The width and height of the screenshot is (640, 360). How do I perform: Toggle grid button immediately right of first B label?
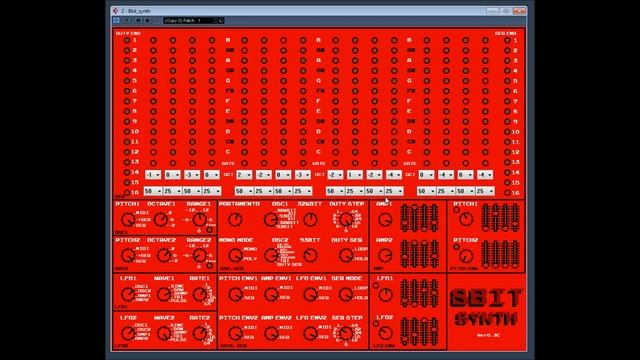[244, 40]
